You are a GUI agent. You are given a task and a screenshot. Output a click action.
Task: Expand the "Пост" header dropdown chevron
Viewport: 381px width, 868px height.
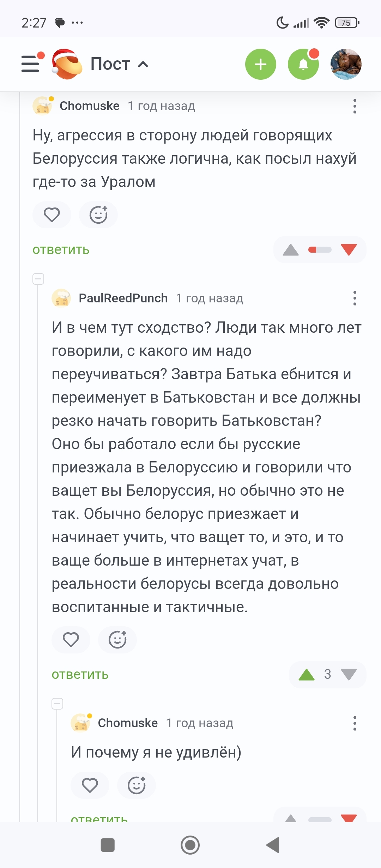point(143,65)
